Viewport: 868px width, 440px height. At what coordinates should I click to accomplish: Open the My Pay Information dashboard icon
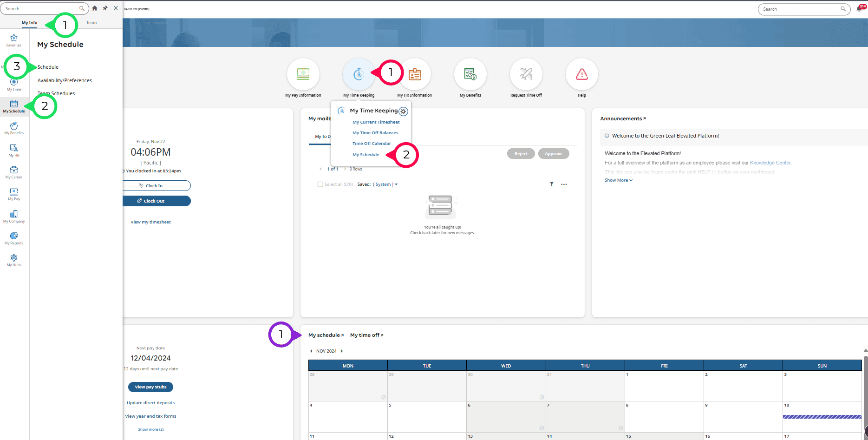pos(303,74)
